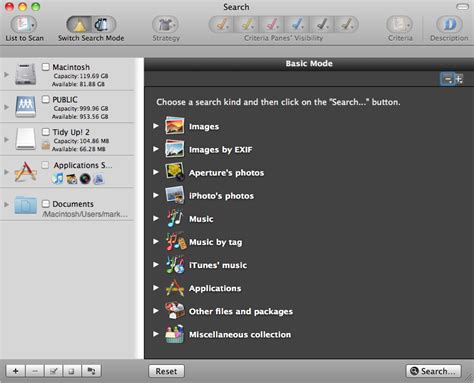Image resolution: width=474 pixels, height=383 pixels.
Task: Expand the Tidy Up! 2 volume row
Action: pyautogui.click(x=6, y=139)
